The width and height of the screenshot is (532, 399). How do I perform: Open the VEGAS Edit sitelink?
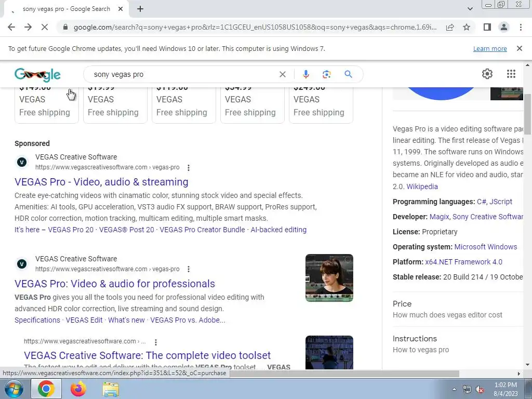(84, 320)
